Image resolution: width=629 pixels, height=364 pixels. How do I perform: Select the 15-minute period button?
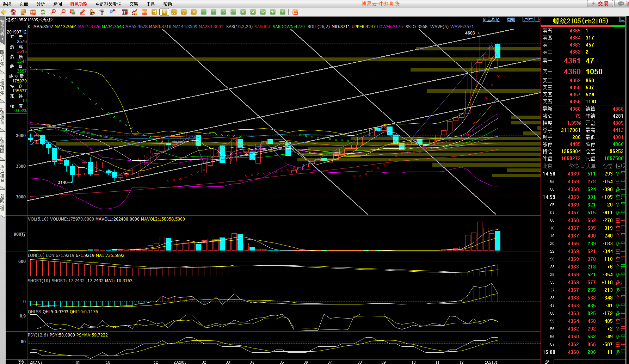click(x=233, y=12)
